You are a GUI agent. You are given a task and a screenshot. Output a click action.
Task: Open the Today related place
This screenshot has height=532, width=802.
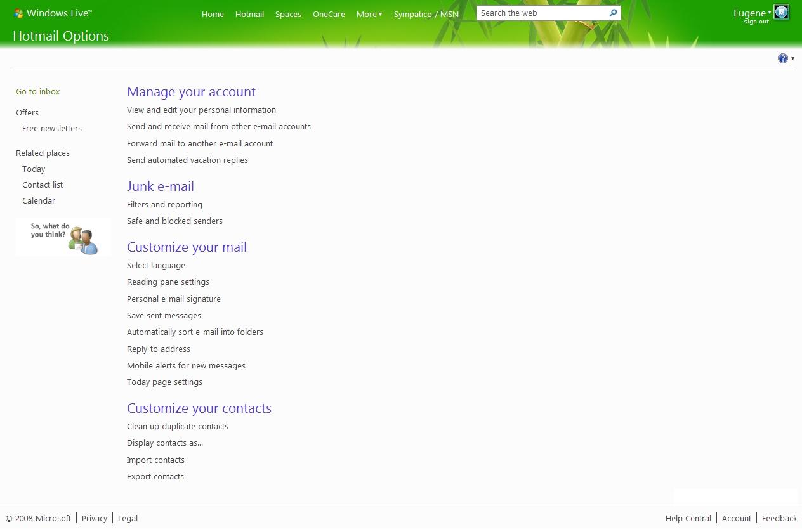(x=34, y=169)
